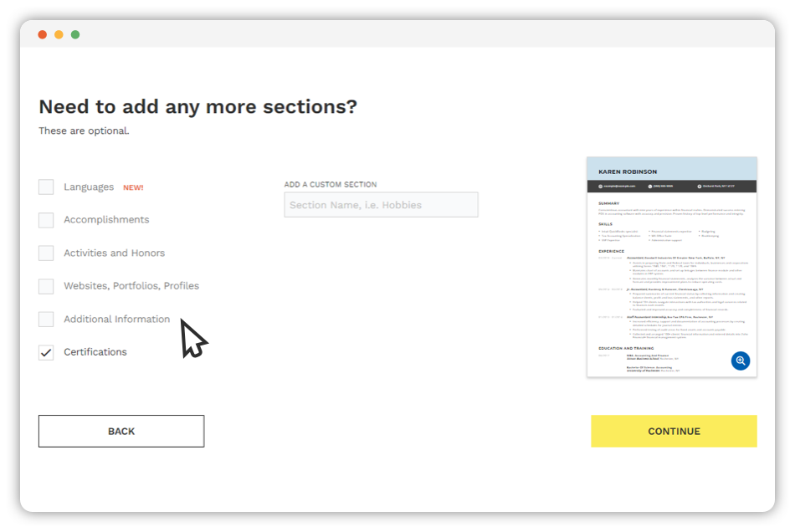Click the green traffic light dot

tap(75, 35)
